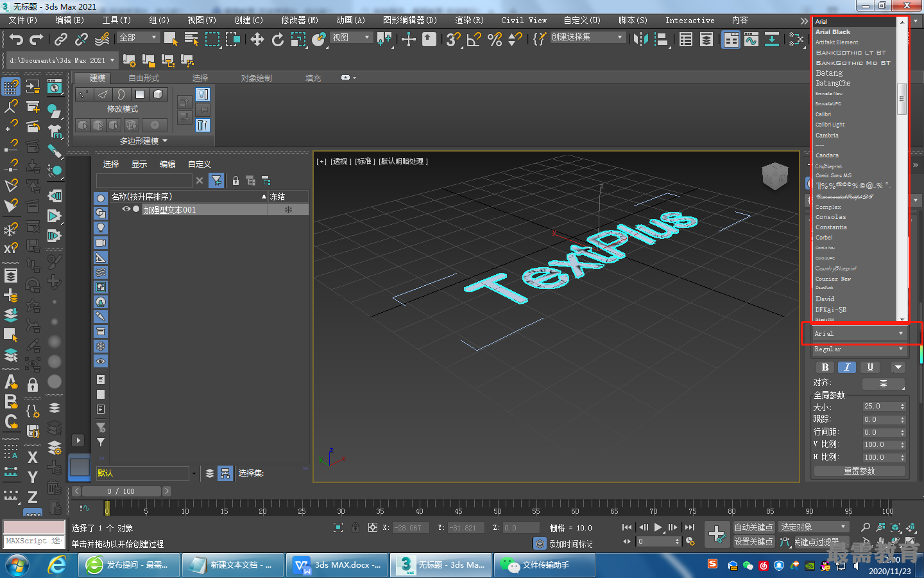Toggle Percent Snap tool

(x=495, y=40)
